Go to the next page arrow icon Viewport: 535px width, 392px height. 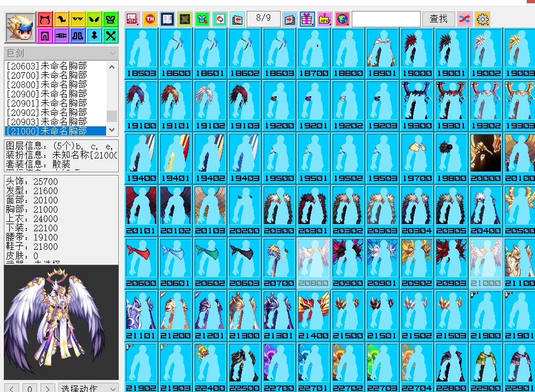(x=290, y=19)
